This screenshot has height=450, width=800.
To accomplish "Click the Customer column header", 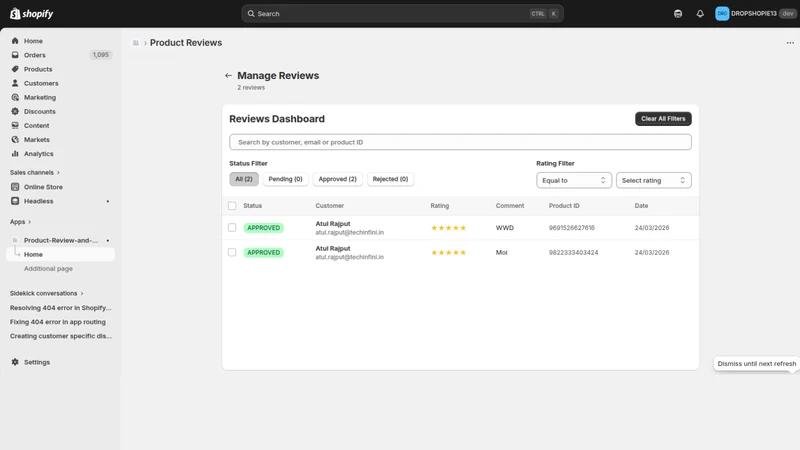I will (330, 206).
